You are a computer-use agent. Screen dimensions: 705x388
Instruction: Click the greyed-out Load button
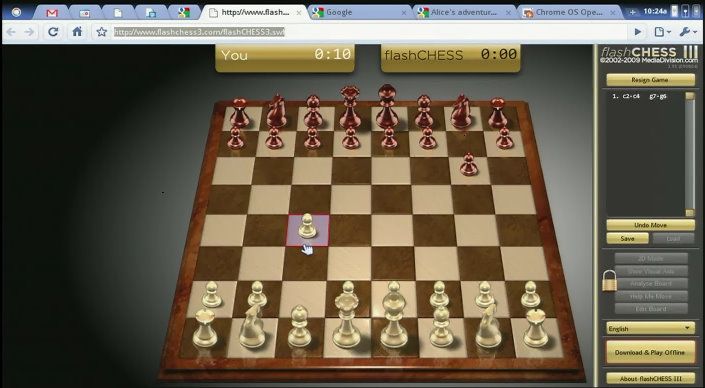coord(674,239)
